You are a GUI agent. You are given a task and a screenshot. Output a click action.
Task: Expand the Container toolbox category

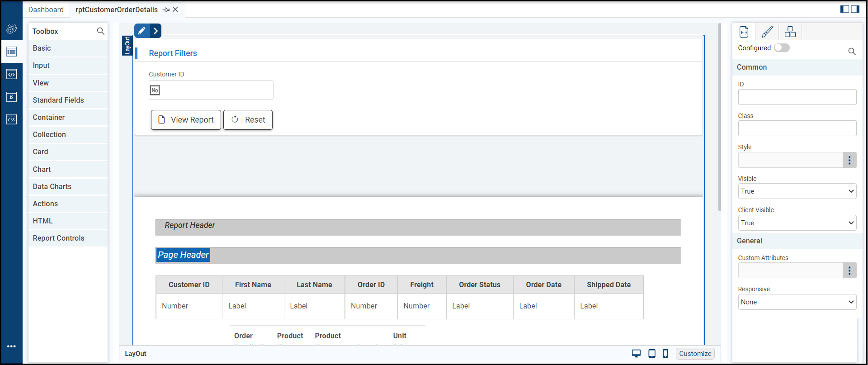(x=68, y=117)
